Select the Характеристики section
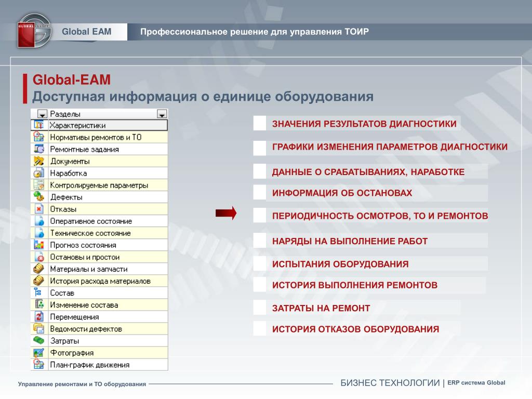 (x=99, y=125)
